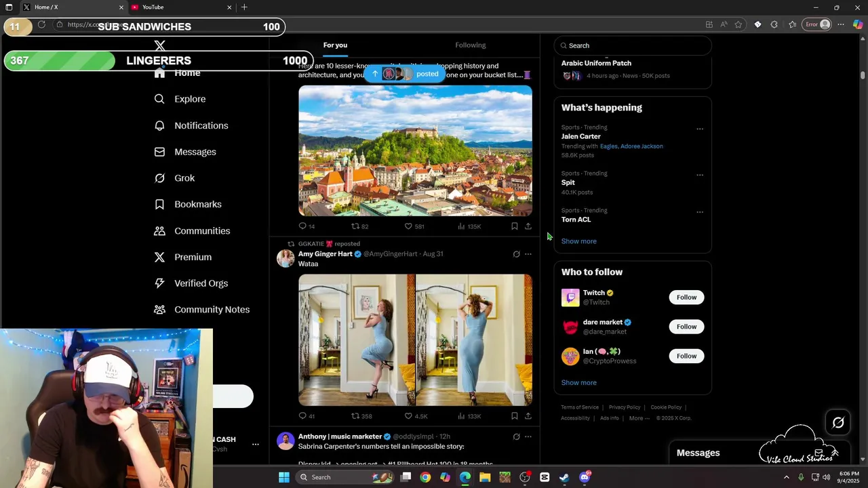Open Adoree Jackson trending link

[642, 146]
